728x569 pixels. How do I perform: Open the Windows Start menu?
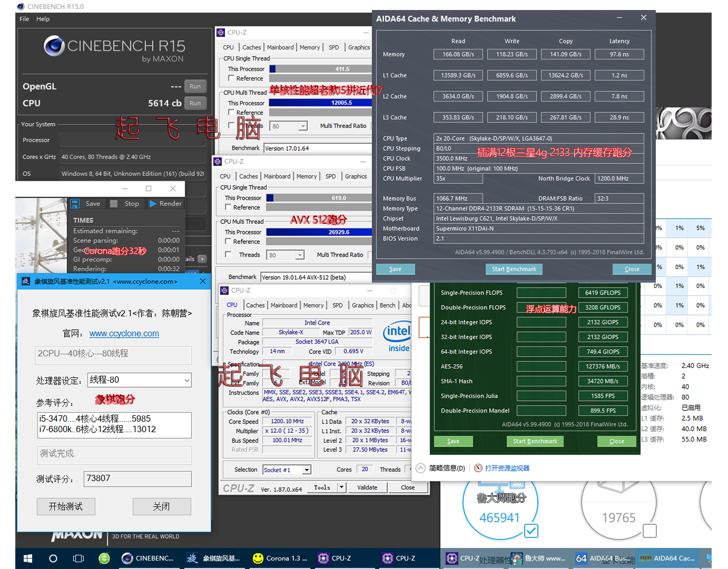point(28,558)
